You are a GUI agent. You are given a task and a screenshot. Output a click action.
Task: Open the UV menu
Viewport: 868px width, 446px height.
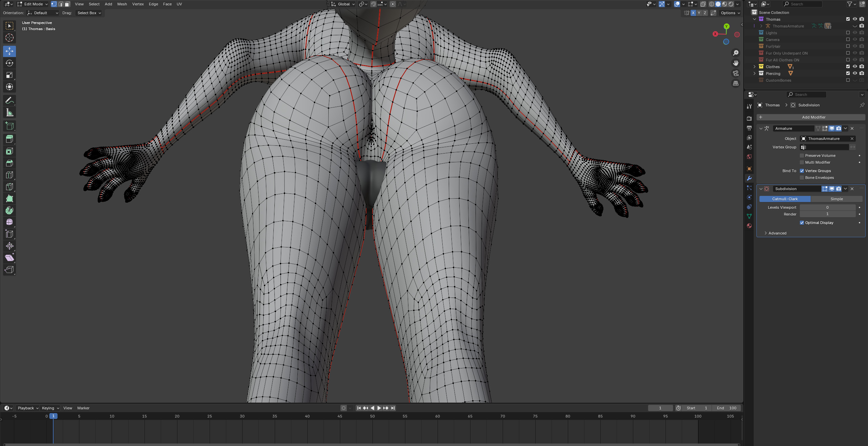[x=179, y=4]
